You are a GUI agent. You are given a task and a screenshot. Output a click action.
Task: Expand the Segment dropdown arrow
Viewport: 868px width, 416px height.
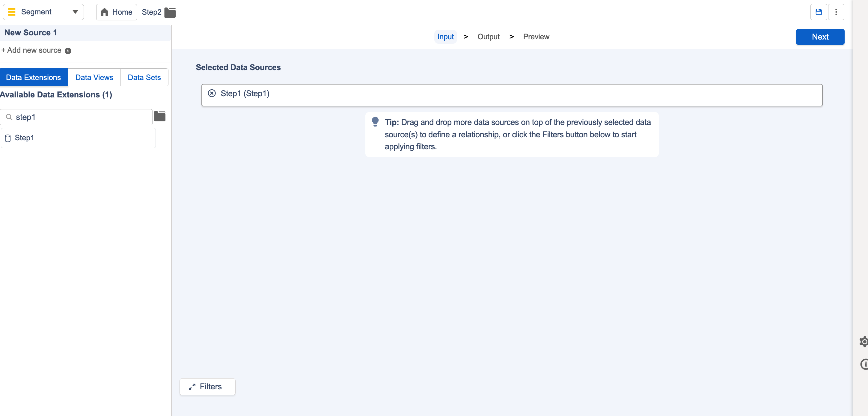point(75,12)
